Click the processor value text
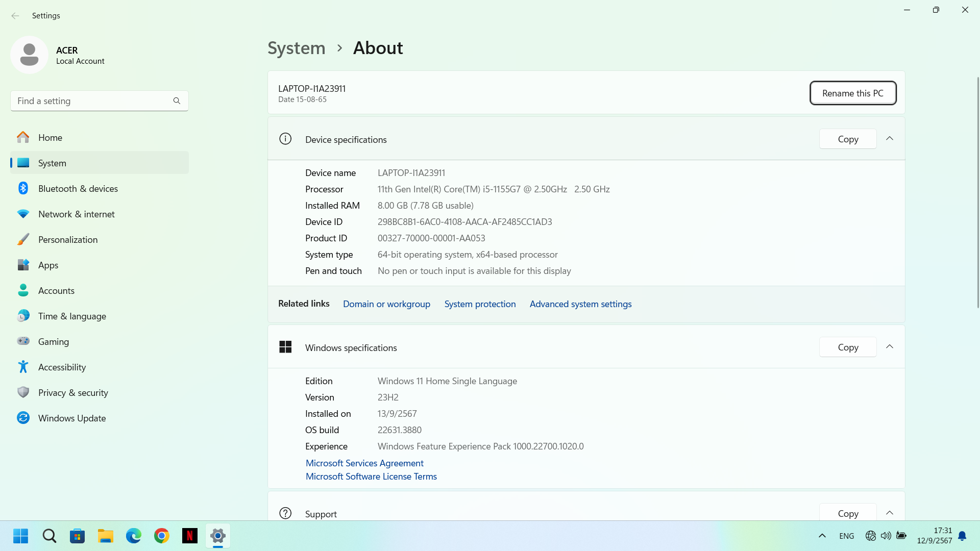Viewport: 980px width, 551px height. [x=494, y=189]
